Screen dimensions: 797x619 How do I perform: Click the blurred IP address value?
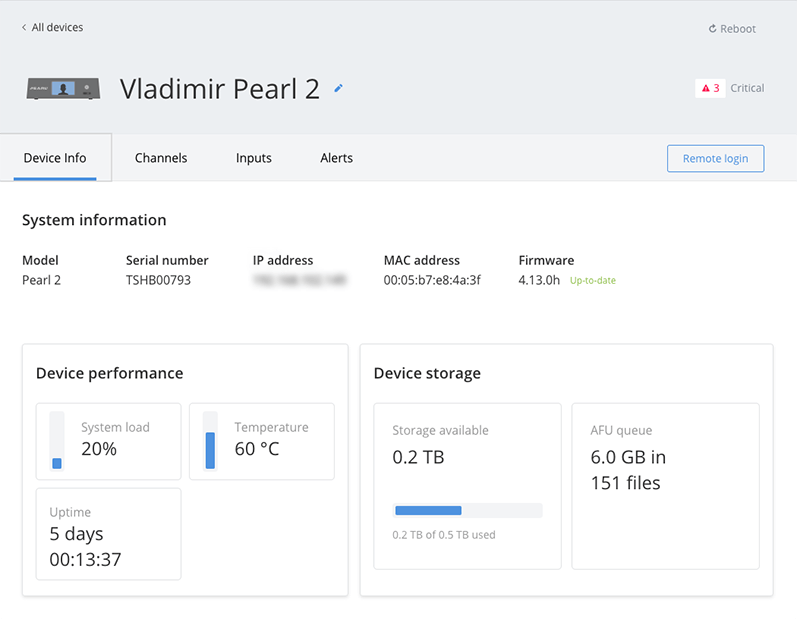pos(299,280)
